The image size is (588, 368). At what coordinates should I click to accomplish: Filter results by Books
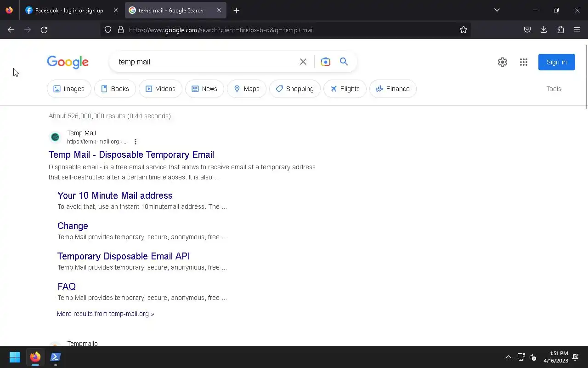point(115,89)
